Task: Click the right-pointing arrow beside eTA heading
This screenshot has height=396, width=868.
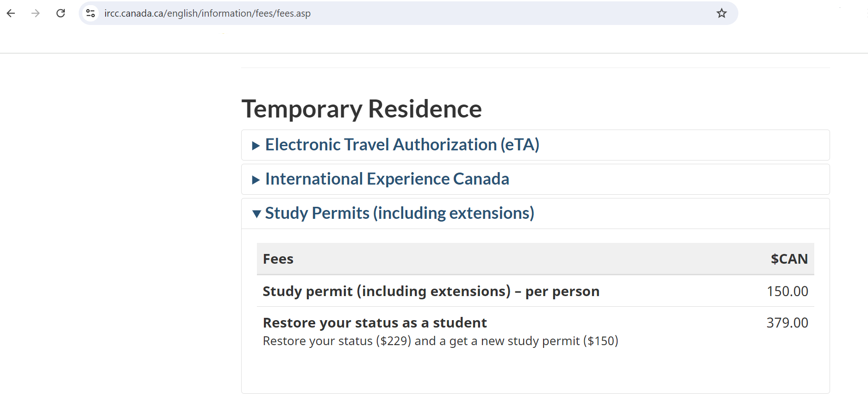Action: click(x=256, y=145)
